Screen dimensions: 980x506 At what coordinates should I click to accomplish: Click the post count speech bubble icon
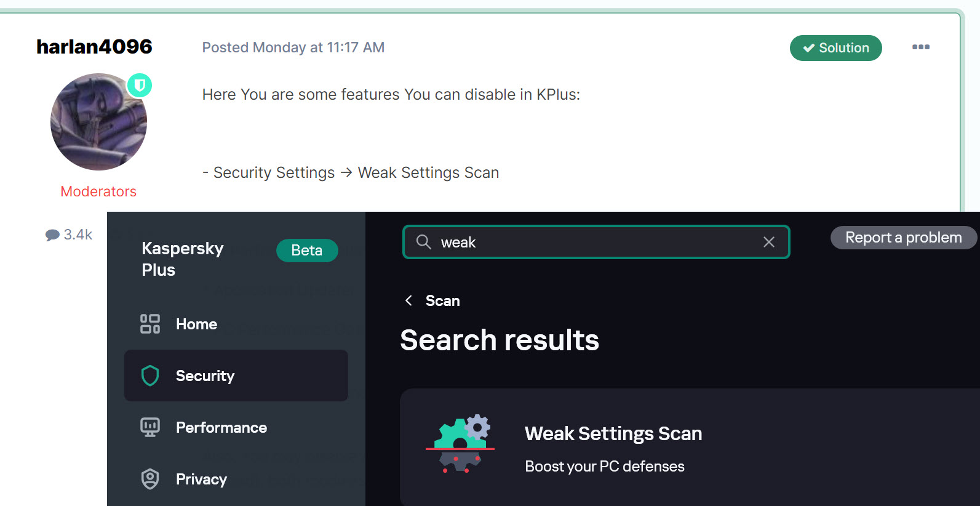point(52,235)
